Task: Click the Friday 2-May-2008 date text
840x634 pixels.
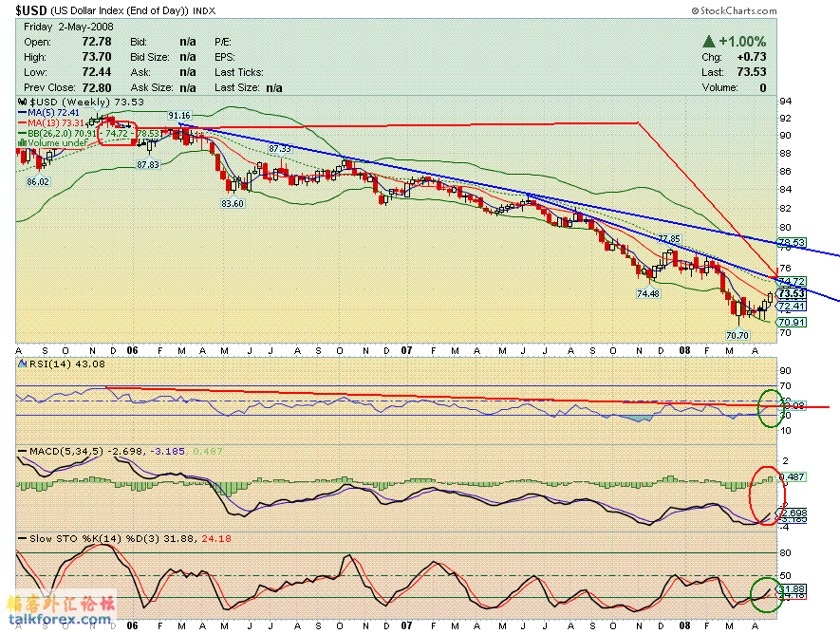Action: point(68,27)
